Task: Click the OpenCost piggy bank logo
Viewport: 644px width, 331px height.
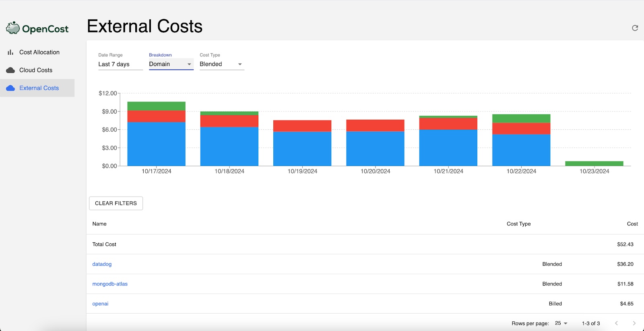Action: tap(13, 28)
